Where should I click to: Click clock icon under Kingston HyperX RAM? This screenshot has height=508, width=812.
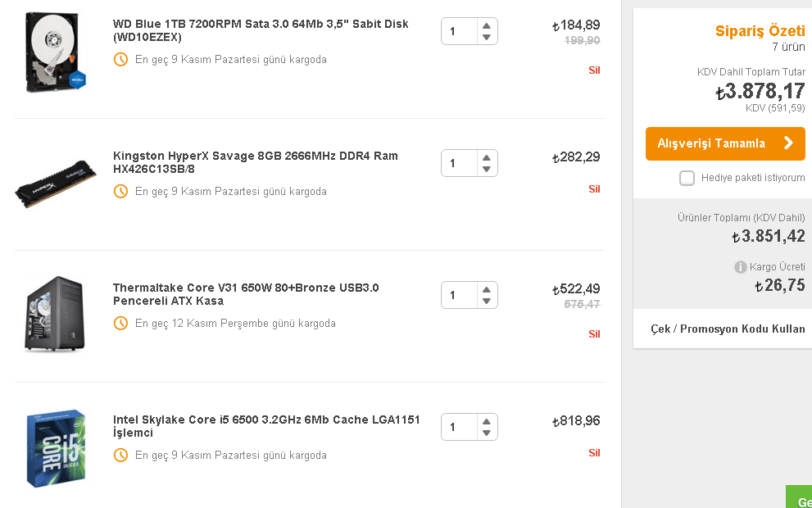click(x=120, y=192)
